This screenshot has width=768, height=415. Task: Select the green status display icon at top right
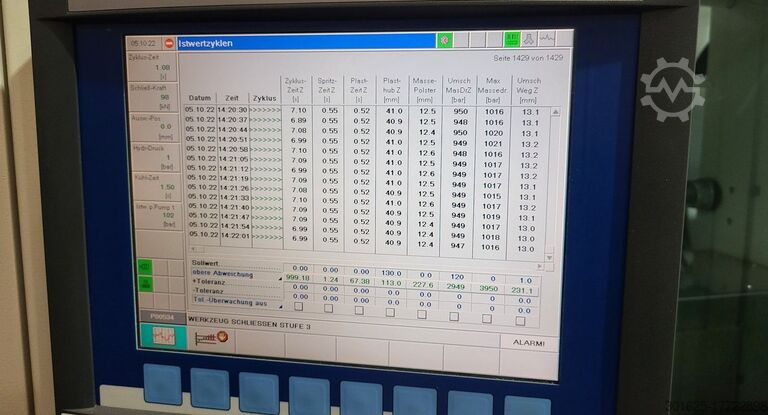click(x=511, y=39)
